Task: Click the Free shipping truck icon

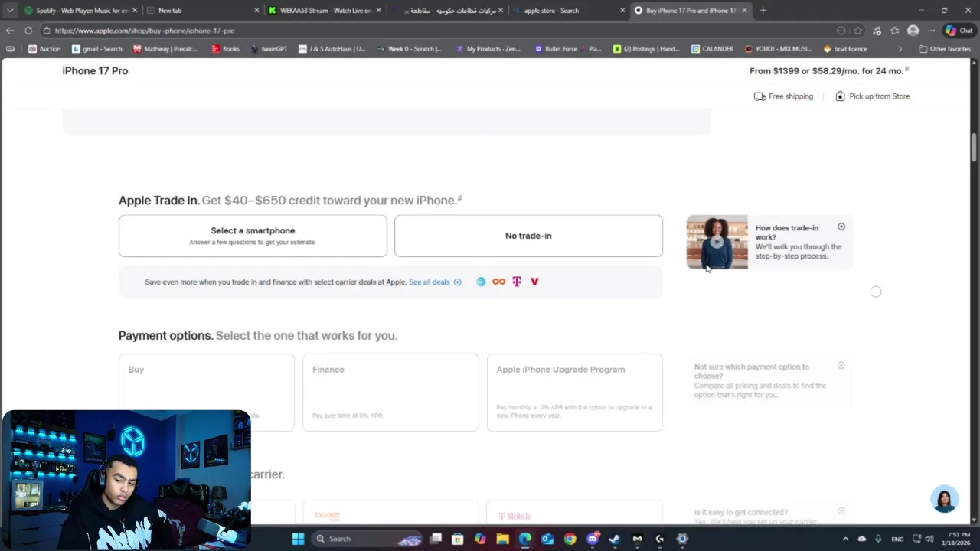Action: tap(759, 96)
